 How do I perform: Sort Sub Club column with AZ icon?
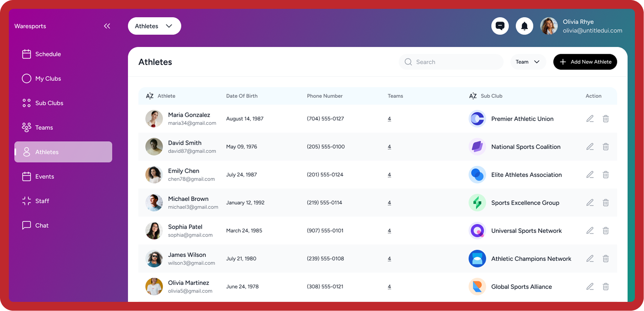473,96
